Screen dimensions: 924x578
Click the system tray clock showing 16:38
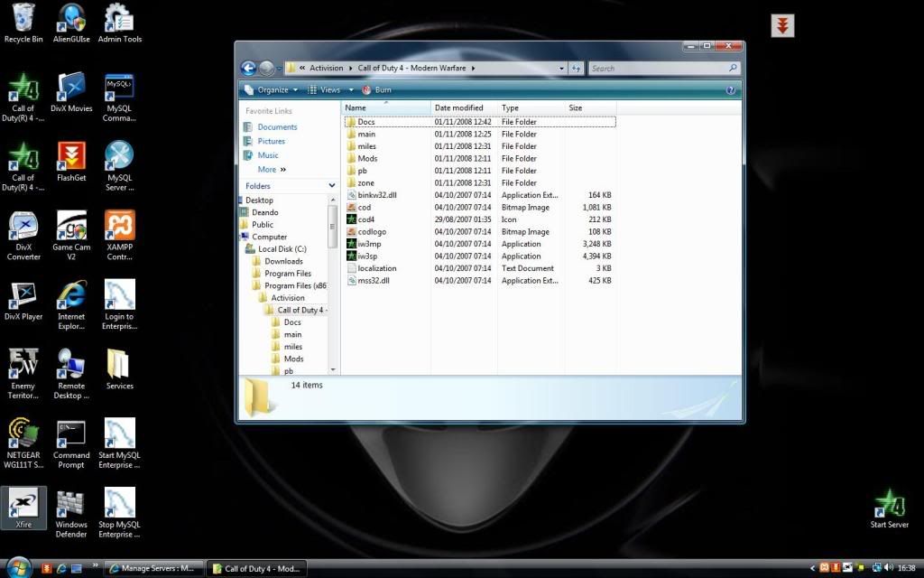point(906,568)
